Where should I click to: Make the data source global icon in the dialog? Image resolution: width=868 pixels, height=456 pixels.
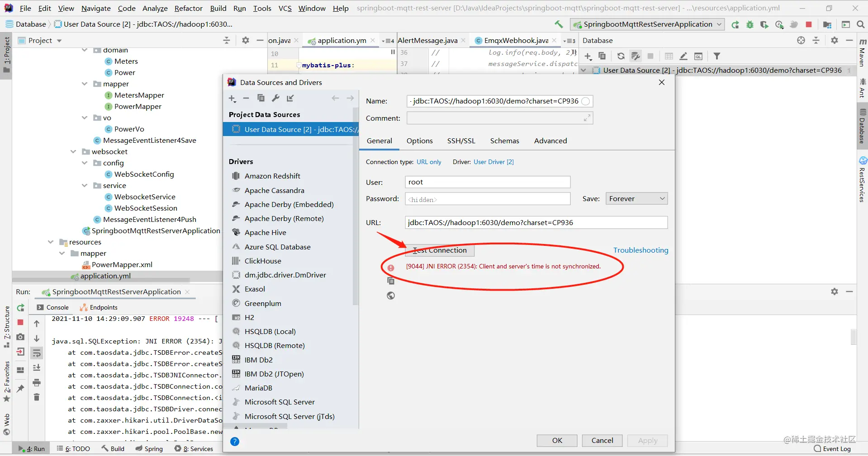(290, 98)
